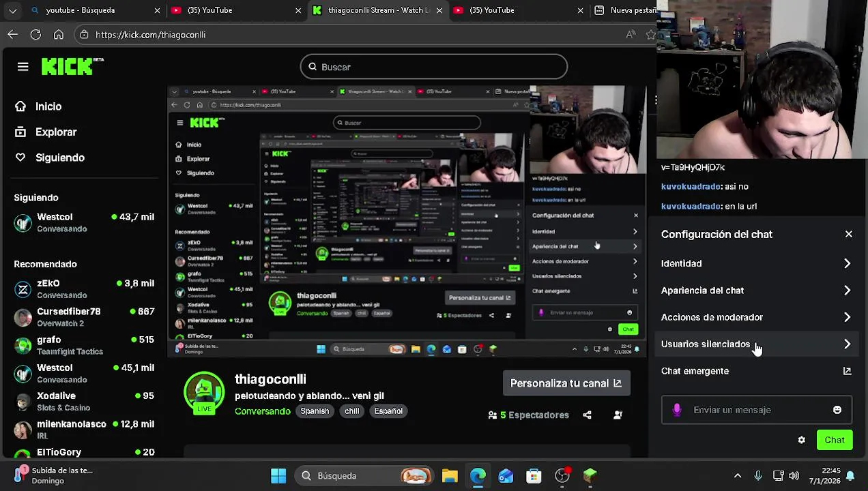
Task: Open the volume control in system tray
Action: pyautogui.click(x=794, y=475)
